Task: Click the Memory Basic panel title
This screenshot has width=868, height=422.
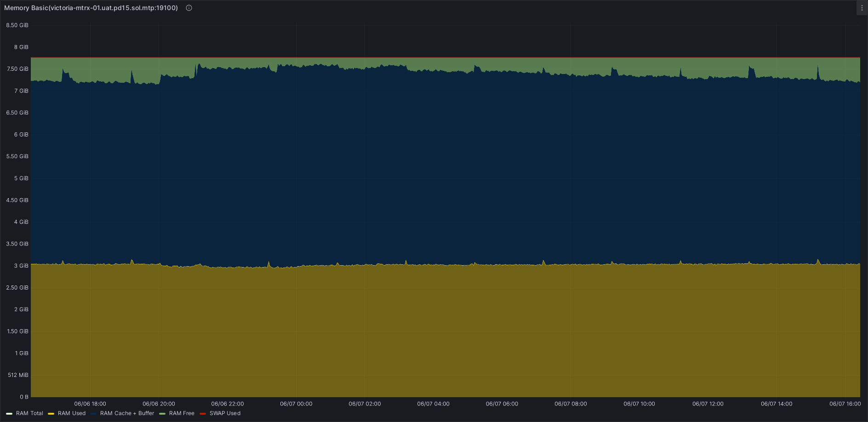Action: pos(91,8)
